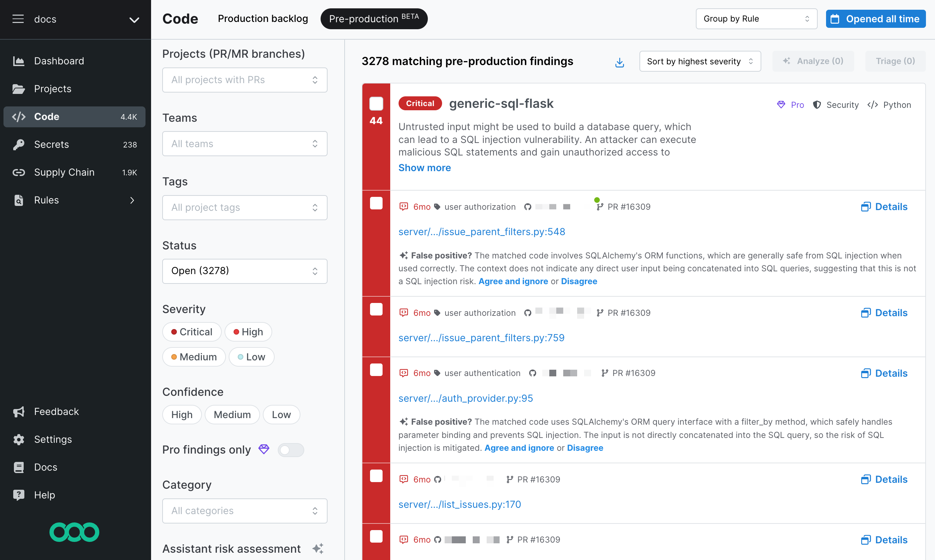Select the Feedback megaphone icon
The height and width of the screenshot is (560, 935).
coord(18,411)
